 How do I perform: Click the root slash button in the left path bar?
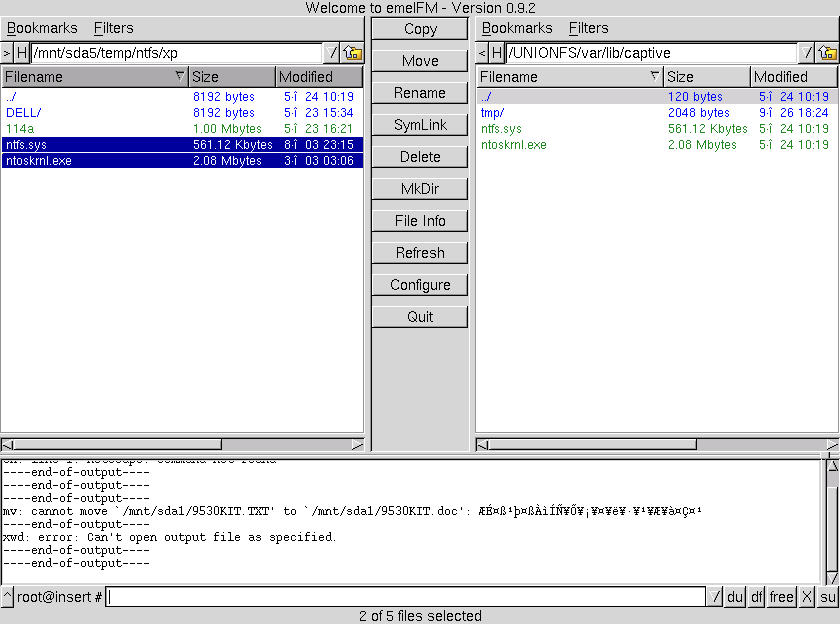pos(333,53)
